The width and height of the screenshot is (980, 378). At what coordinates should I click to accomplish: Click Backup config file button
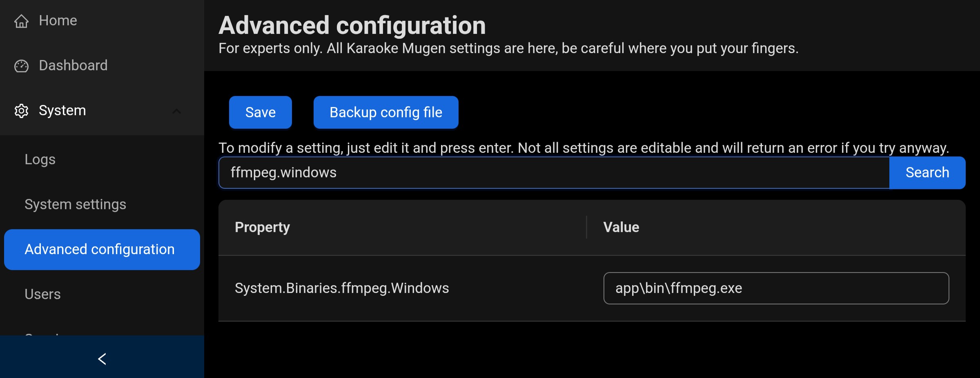point(386,112)
